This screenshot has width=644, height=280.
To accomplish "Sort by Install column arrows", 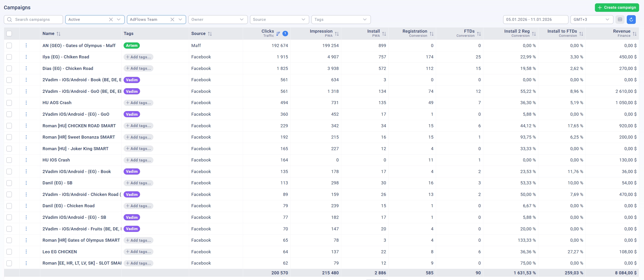I will (384, 34).
